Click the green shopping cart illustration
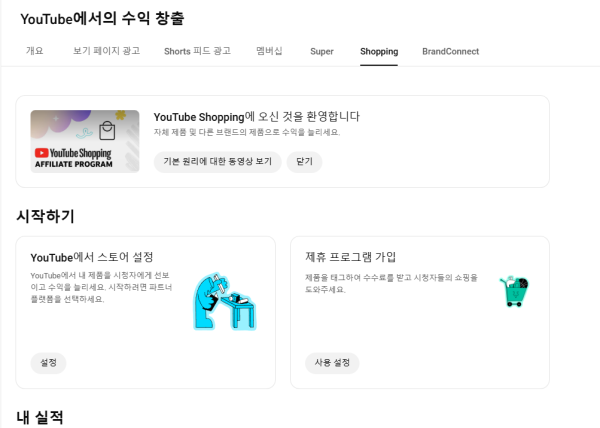The height and width of the screenshot is (428, 600). tap(514, 292)
